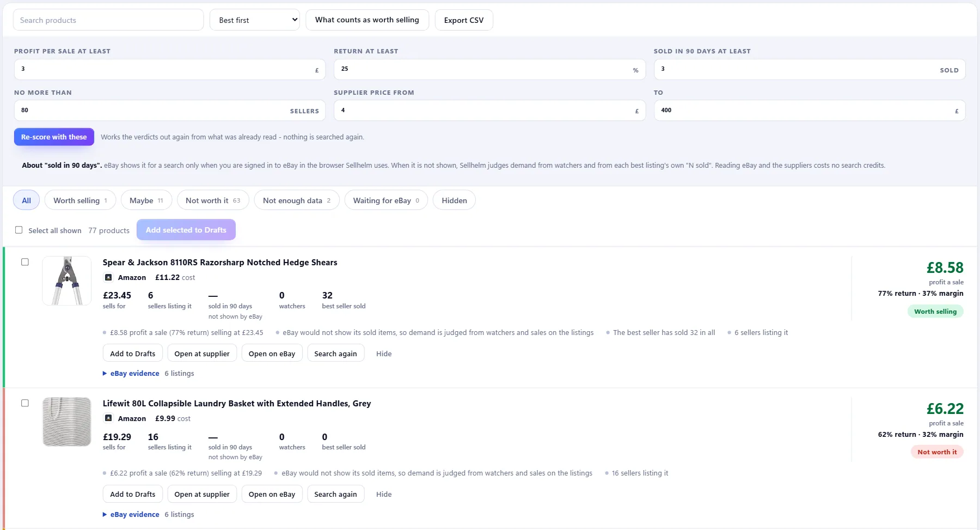Switch to the Maybe tab
Viewport: 980px width, 530px height.
(x=146, y=200)
